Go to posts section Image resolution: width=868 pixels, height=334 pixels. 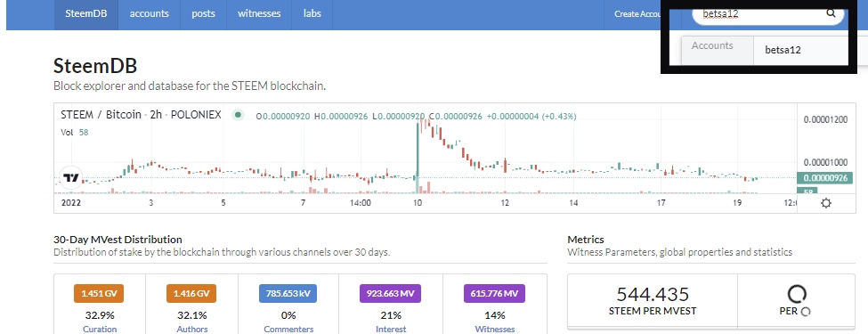pos(203,13)
